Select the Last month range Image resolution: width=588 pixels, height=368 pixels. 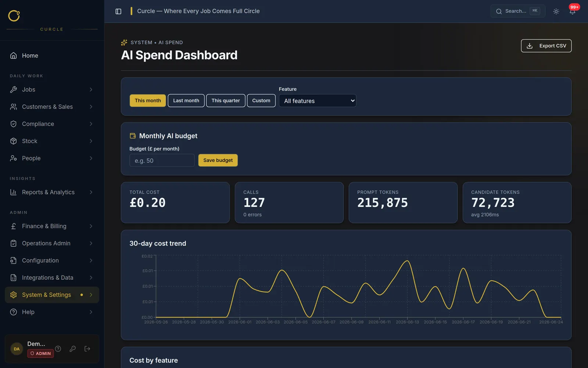186,100
